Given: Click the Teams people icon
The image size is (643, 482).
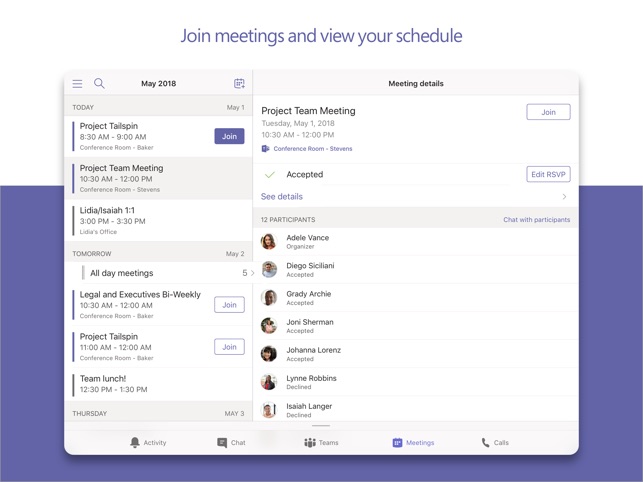Looking at the screenshot, I should (310, 443).
